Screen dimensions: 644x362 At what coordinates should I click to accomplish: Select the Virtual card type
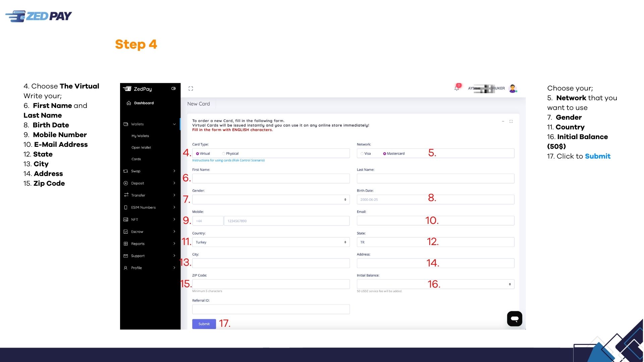pyautogui.click(x=198, y=154)
